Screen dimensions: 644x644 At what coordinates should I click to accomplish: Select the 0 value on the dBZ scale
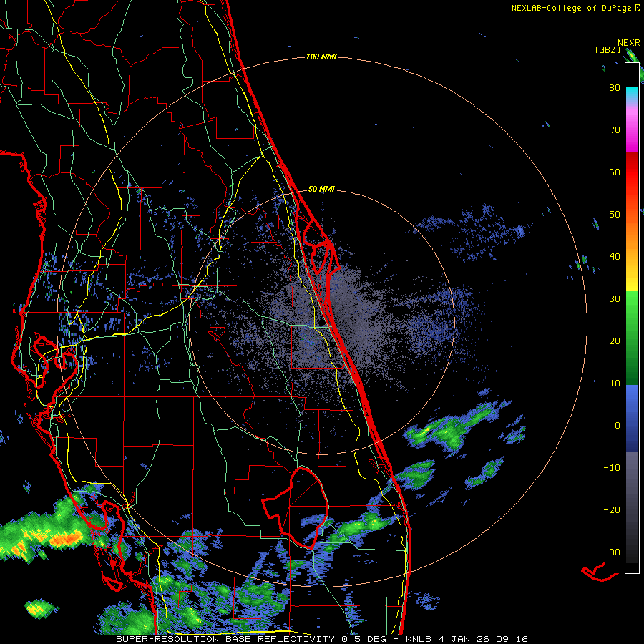pyautogui.click(x=618, y=426)
